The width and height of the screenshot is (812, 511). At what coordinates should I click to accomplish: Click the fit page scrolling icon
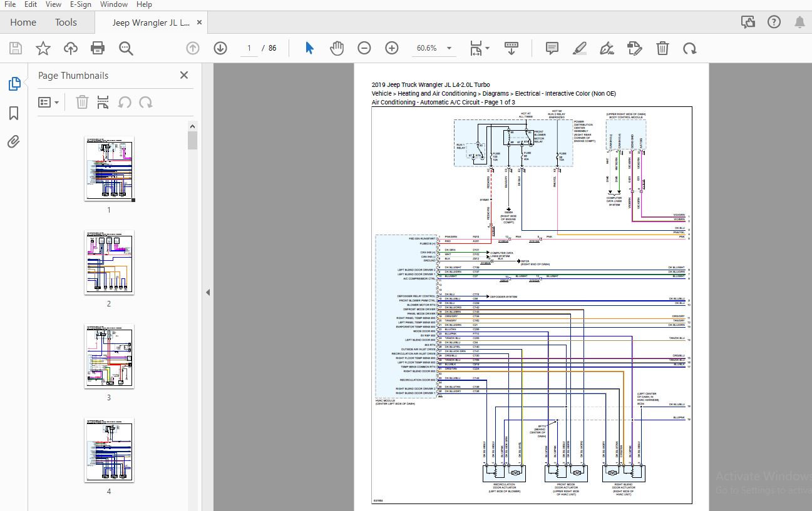[x=476, y=48]
